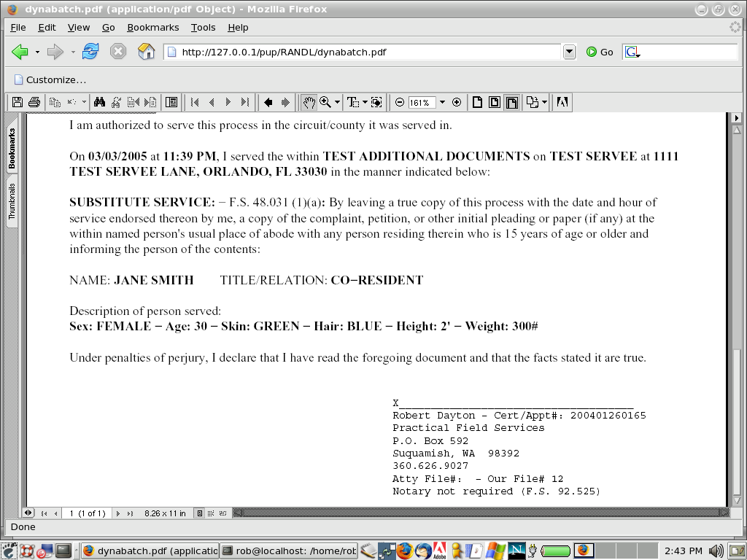Click the Zoom Out minus button
The height and width of the screenshot is (560, 747).
pos(400,103)
